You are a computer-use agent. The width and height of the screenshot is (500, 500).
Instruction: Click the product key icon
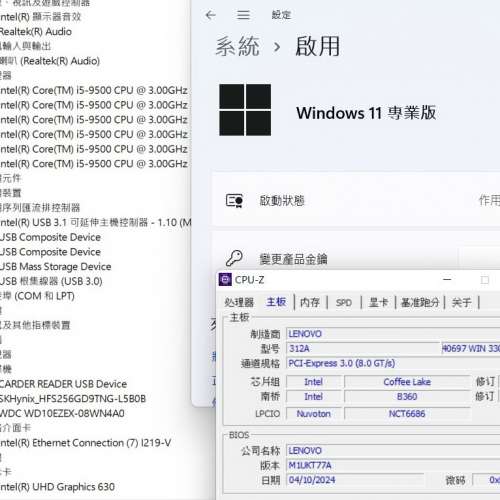coord(234,258)
